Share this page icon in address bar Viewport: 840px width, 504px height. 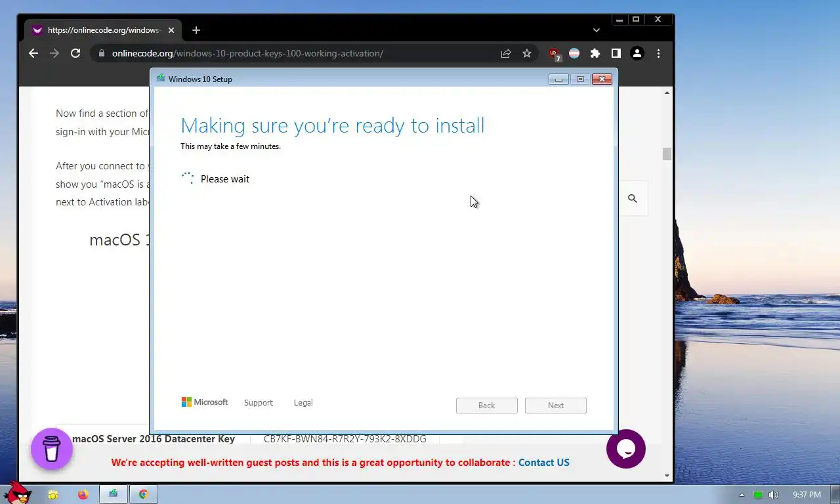506,53
